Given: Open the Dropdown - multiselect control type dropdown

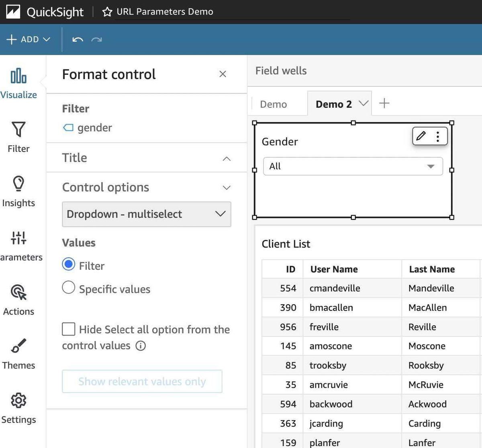Looking at the screenshot, I should pyautogui.click(x=147, y=214).
